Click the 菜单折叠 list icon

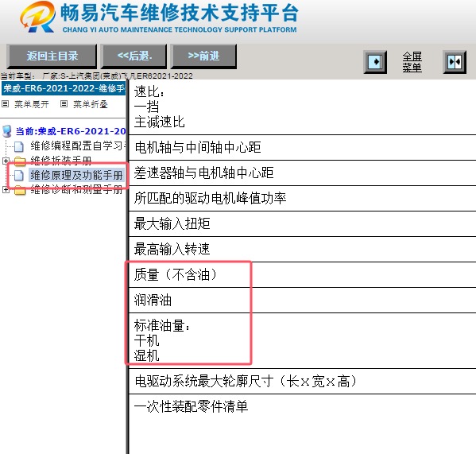tap(64, 104)
